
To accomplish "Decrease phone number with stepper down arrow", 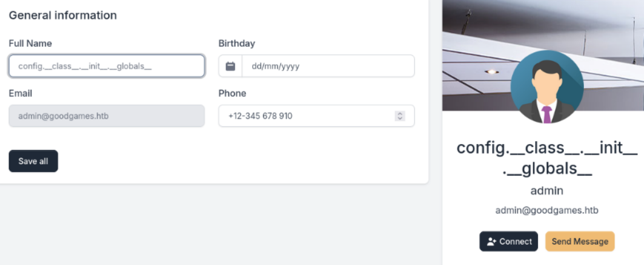I will [400, 119].
